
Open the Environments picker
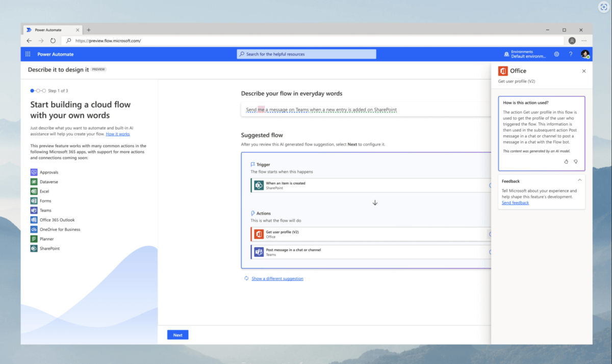point(524,54)
